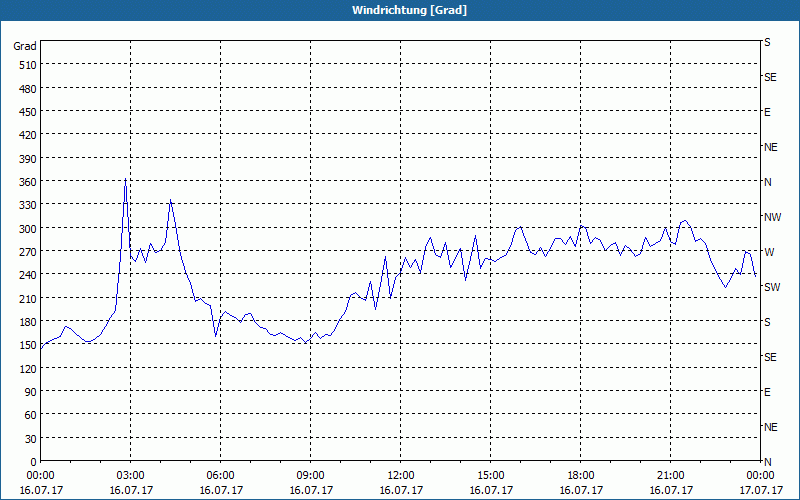Pick the 420 value on the left axis
The height and width of the screenshot is (500, 800).
click(28, 135)
